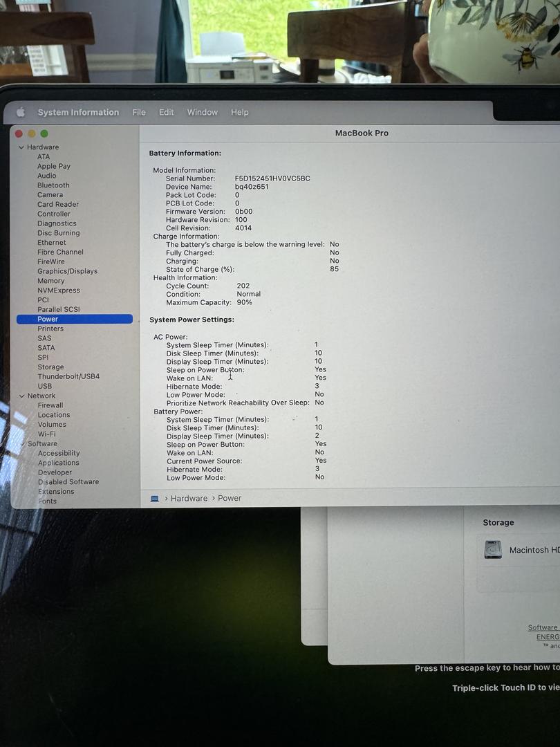Open the File menu

point(139,113)
